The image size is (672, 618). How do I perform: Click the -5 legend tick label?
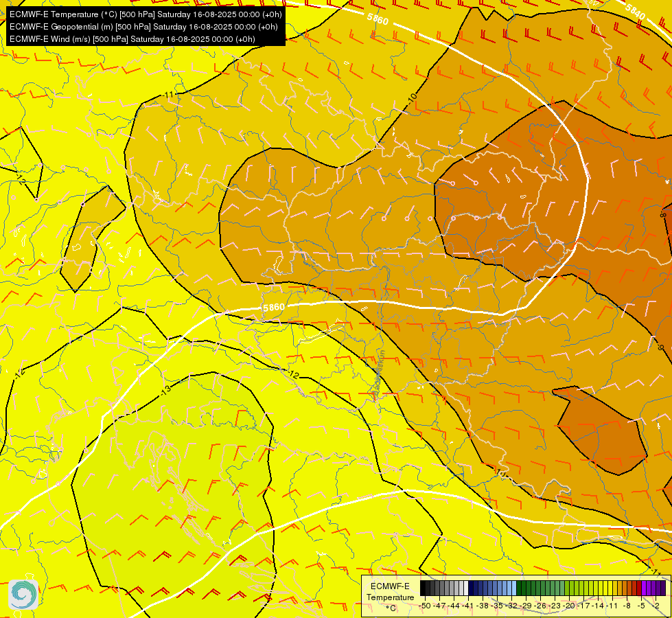[641, 606]
